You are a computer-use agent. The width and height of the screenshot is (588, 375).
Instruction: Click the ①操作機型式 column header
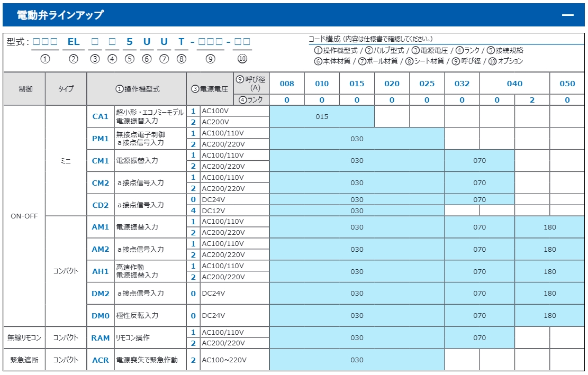(137, 89)
